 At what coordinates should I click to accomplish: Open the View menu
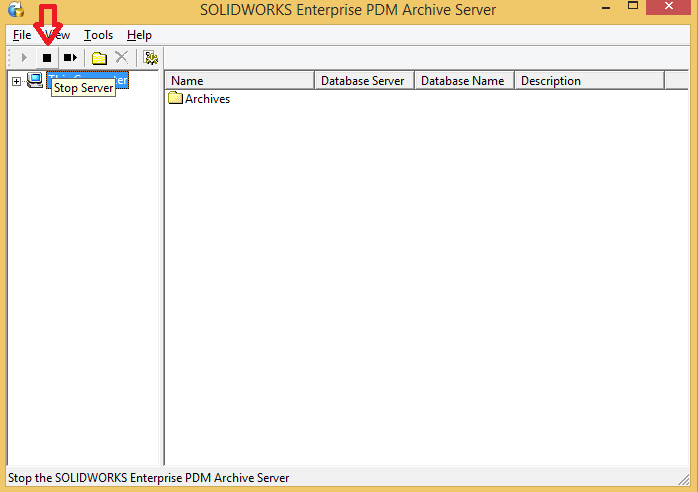coord(58,35)
